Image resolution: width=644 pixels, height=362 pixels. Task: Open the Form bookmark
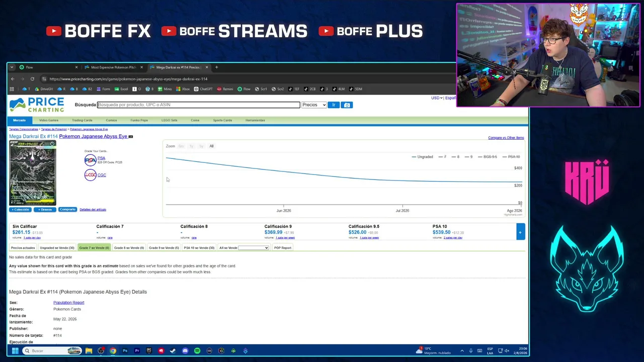point(103,89)
